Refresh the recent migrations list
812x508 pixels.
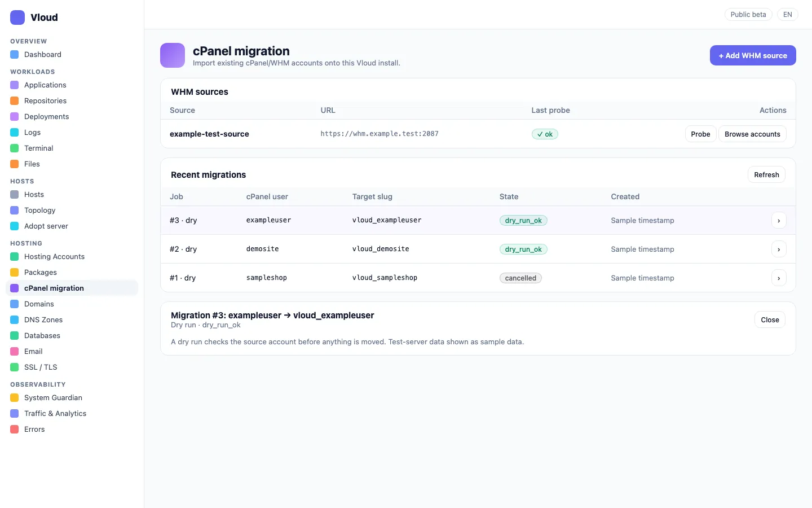tap(766, 175)
